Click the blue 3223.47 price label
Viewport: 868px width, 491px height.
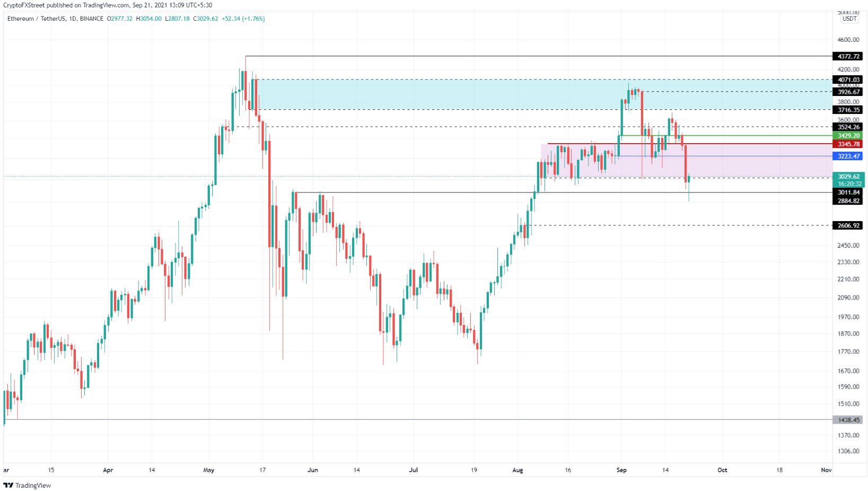(848, 156)
